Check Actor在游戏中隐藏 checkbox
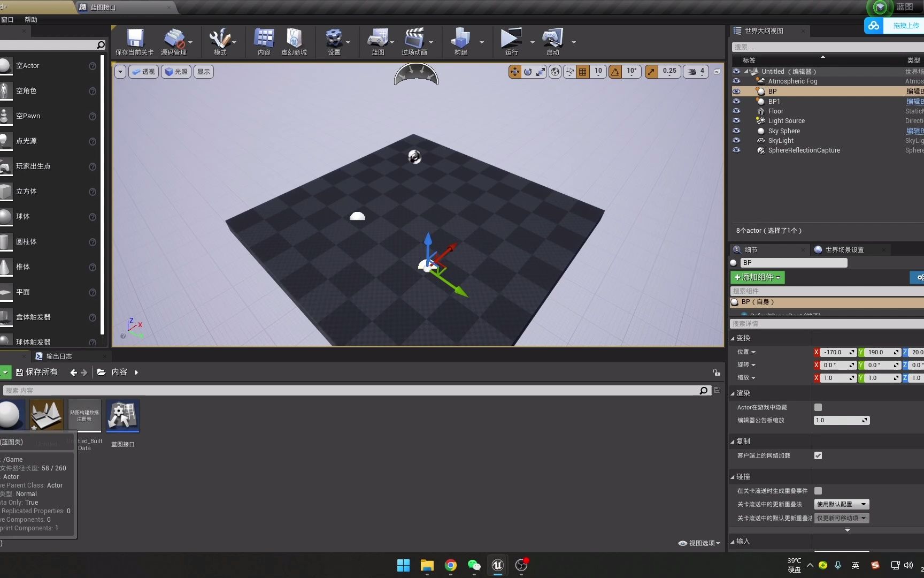This screenshot has width=924, height=578. 818,407
